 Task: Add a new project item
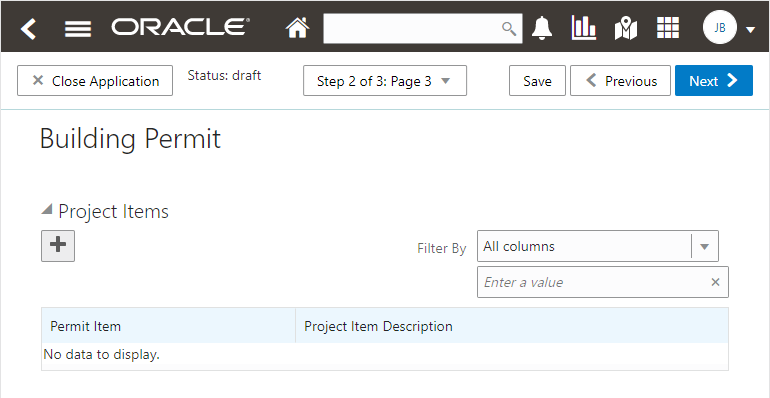pos(58,245)
